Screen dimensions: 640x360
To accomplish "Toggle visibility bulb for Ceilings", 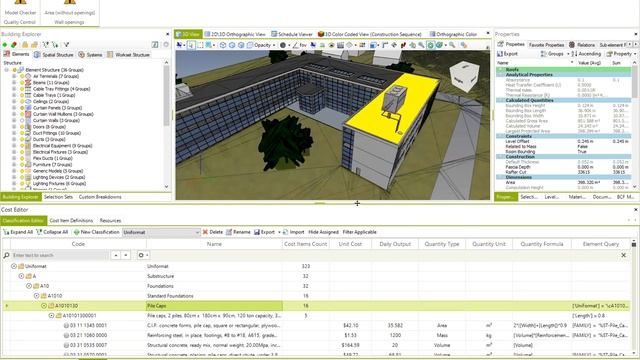I will click(22, 102).
